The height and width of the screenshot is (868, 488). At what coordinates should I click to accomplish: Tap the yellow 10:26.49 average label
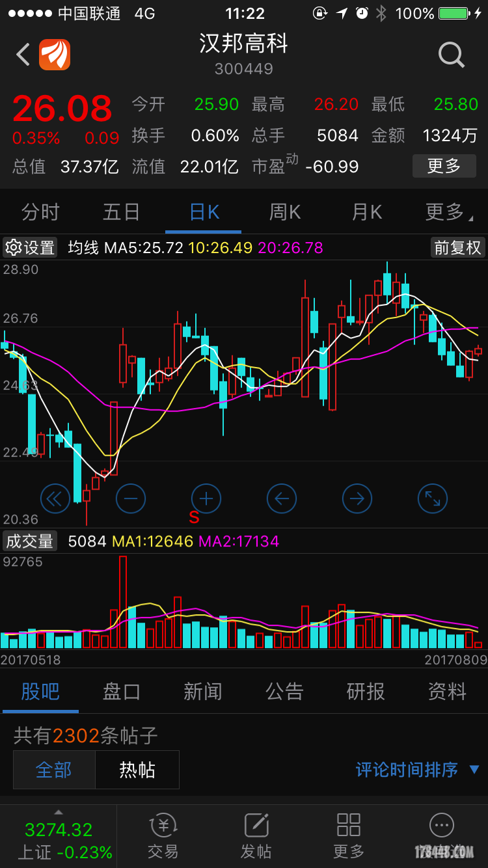coord(221,248)
